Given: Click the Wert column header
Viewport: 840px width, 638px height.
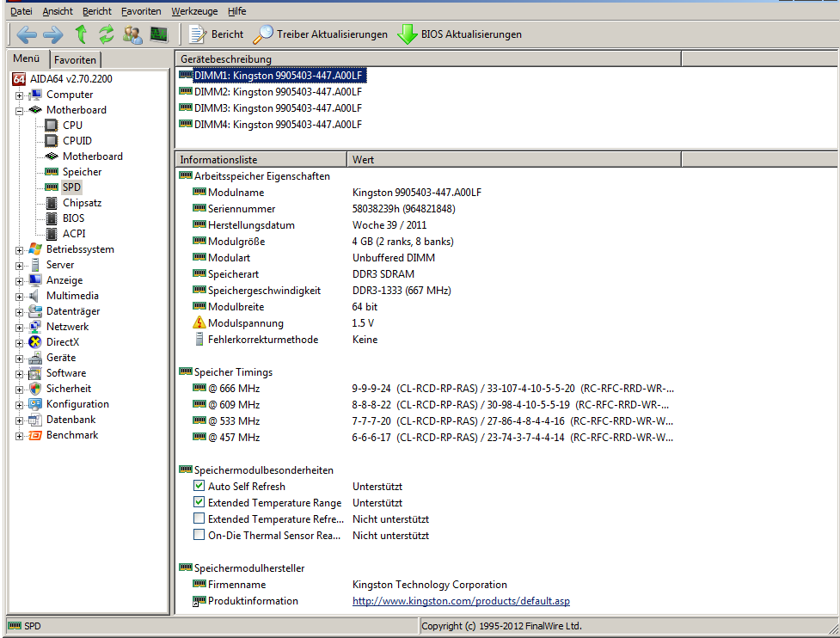Looking at the screenshot, I should click(514, 160).
